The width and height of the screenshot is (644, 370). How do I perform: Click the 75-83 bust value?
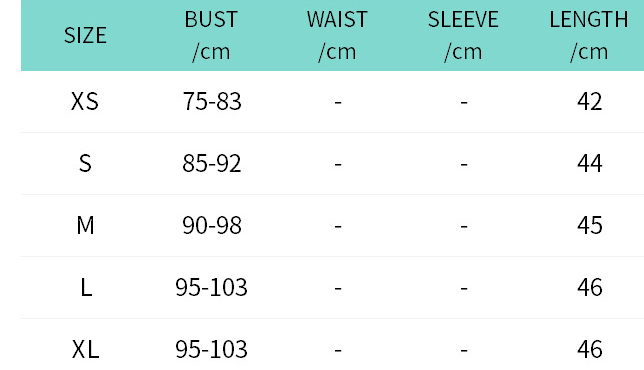(212, 101)
